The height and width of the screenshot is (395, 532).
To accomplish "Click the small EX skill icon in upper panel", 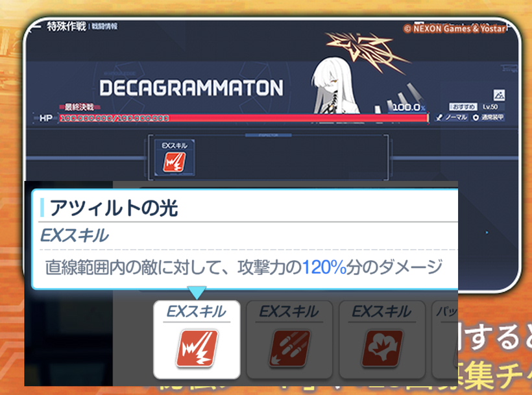I will click(175, 162).
